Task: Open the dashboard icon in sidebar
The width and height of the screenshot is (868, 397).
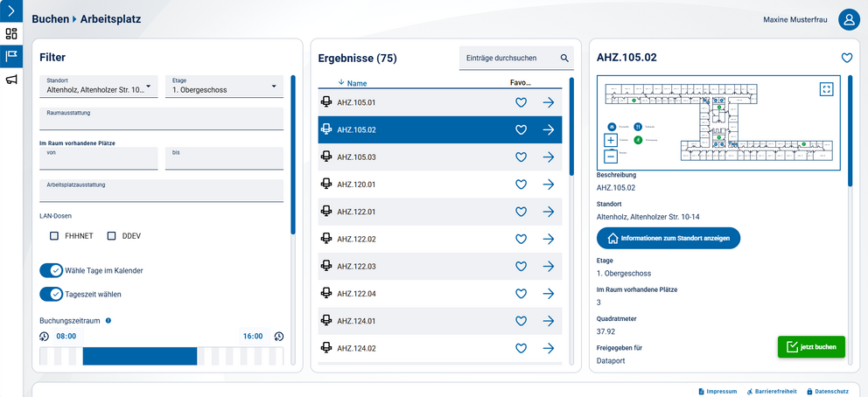Action: pyautogui.click(x=11, y=34)
